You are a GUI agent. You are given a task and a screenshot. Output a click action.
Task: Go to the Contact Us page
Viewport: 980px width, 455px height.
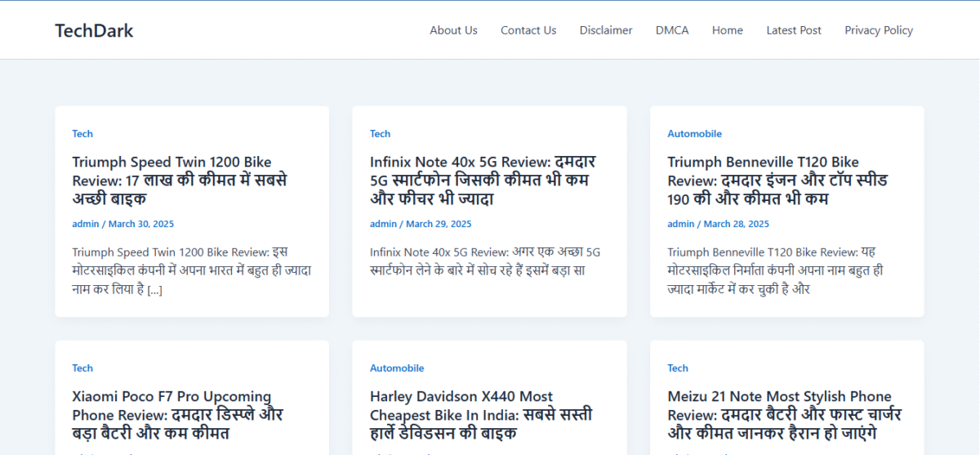coord(528,30)
